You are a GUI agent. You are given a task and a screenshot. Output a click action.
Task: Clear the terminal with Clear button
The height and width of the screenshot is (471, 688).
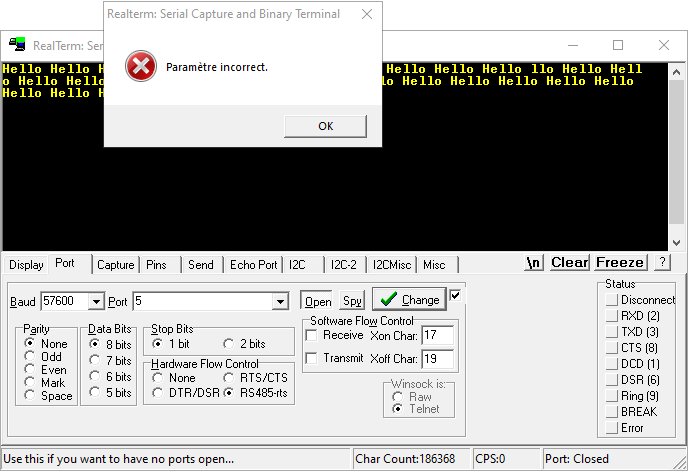(x=570, y=262)
